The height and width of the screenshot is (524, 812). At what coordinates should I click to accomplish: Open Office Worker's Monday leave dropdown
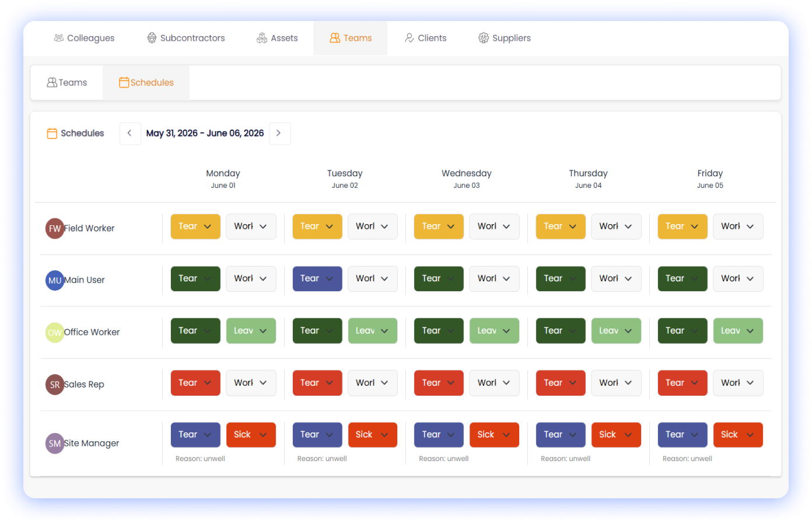tap(251, 331)
